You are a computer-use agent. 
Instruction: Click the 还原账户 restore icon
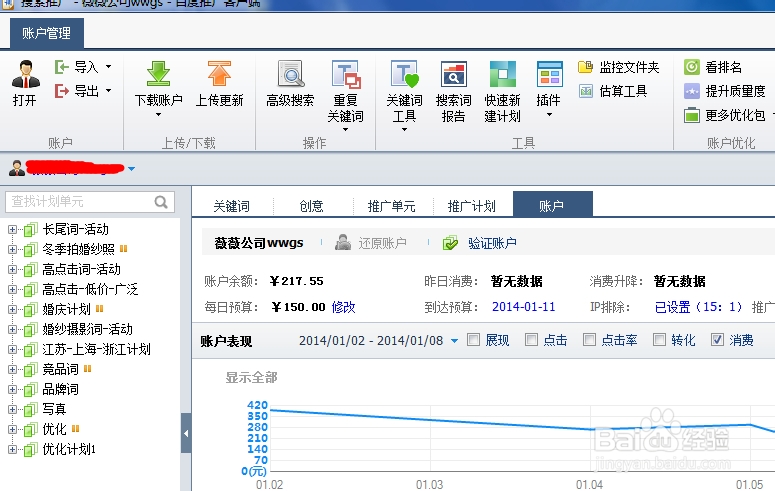[x=343, y=242]
